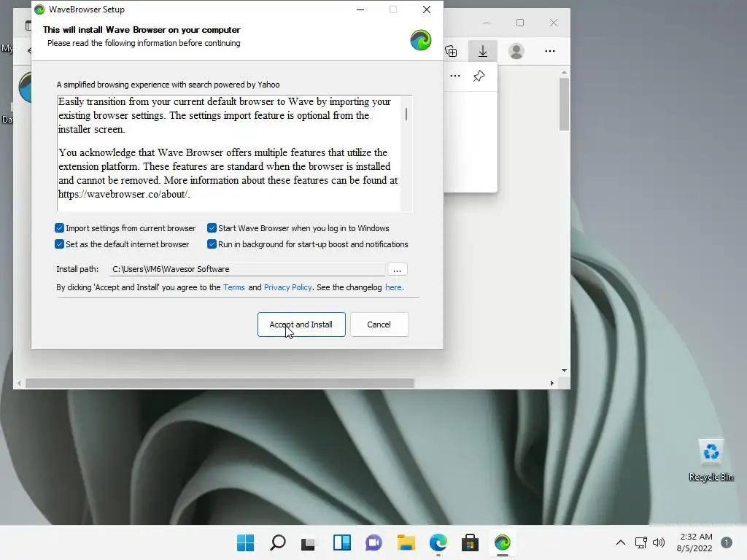Image resolution: width=747 pixels, height=560 pixels.
Task: Expand hidden system tray icons
Action: coord(620,542)
